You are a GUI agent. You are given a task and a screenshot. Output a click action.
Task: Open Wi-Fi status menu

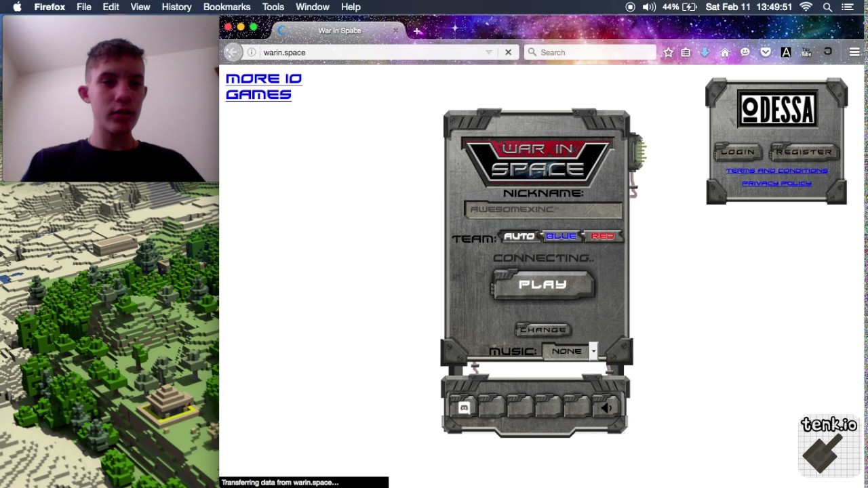806,7
